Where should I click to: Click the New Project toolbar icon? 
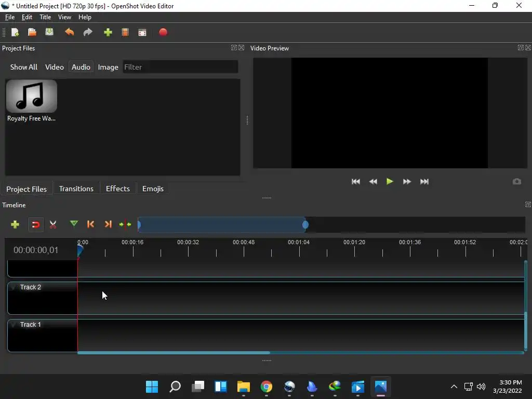[x=15, y=32]
